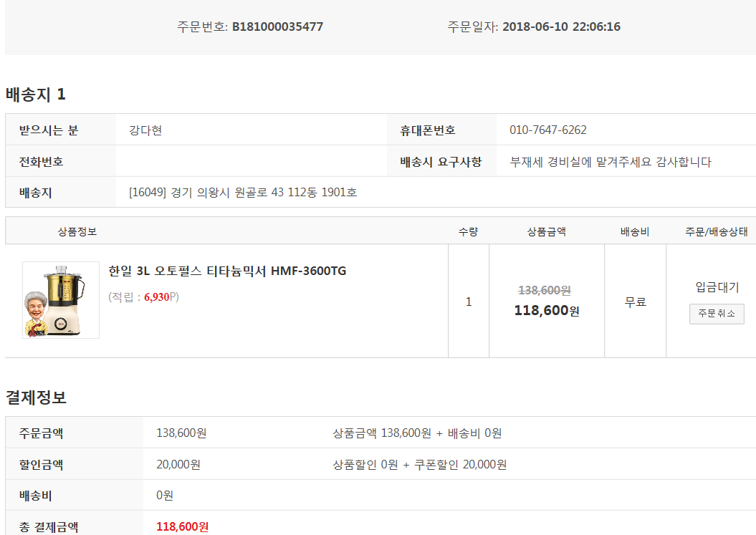Click the 배송비 column header
Screen dimensions: 756x535
click(635, 232)
